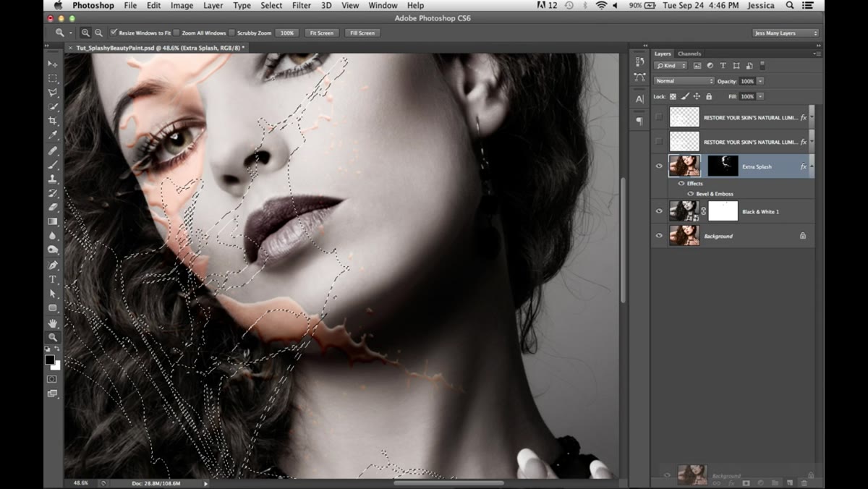Click the Fill Screen button
The height and width of the screenshot is (489, 868).
pyautogui.click(x=362, y=33)
